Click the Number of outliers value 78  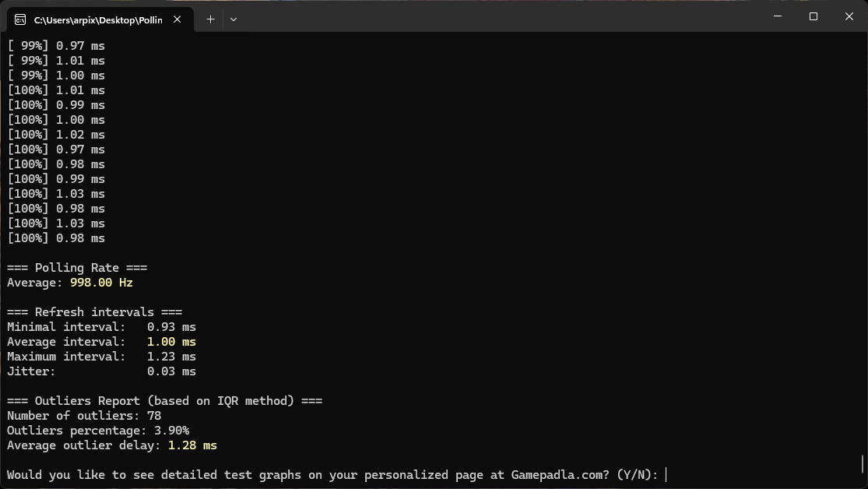point(154,416)
